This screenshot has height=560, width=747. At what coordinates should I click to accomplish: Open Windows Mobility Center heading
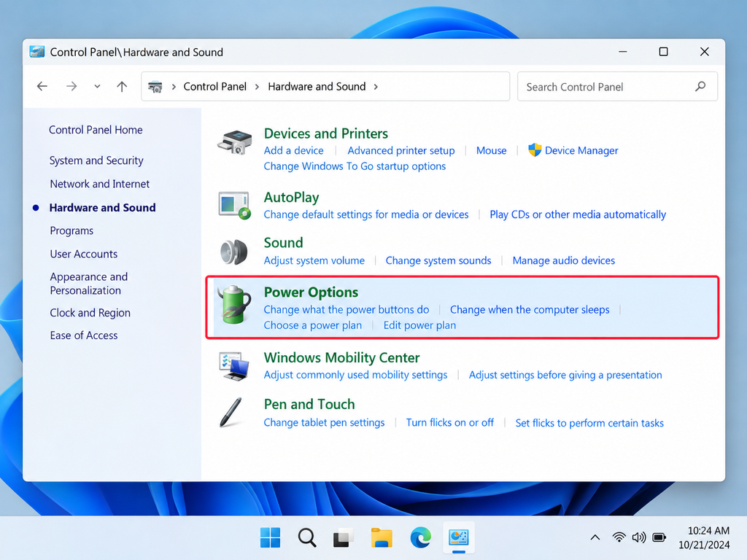pyautogui.click(x=341, y=357)
